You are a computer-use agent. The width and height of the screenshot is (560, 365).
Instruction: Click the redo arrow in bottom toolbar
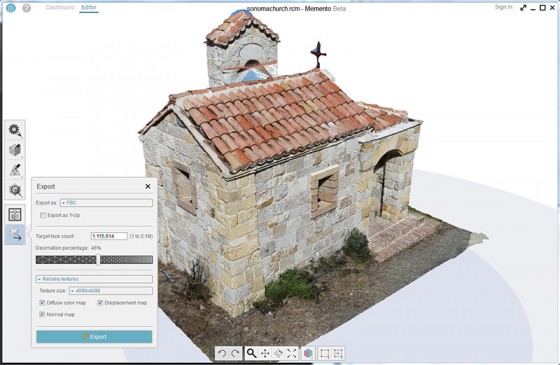(x=235, y=354)
